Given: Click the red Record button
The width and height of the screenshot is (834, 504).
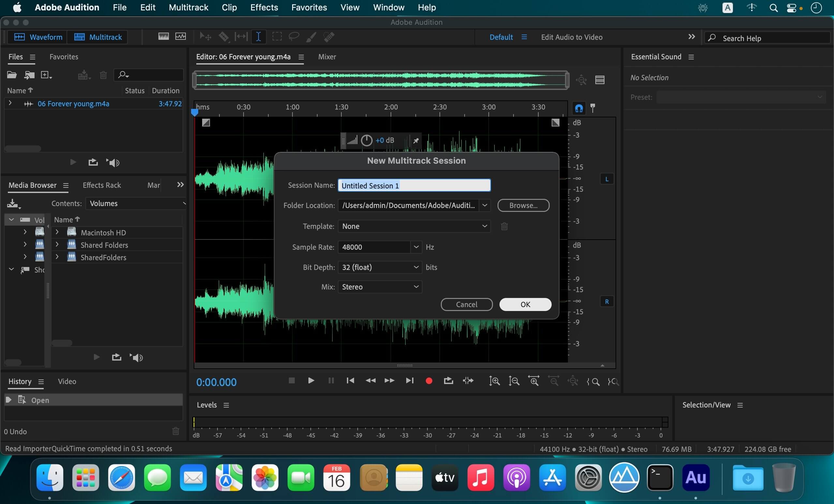Looking at the screenshot, I should (x=429, y=381).
